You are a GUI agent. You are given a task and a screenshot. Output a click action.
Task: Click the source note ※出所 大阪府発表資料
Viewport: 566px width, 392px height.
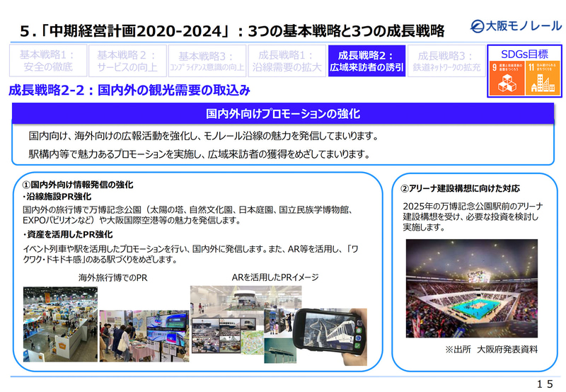[491, 350]
